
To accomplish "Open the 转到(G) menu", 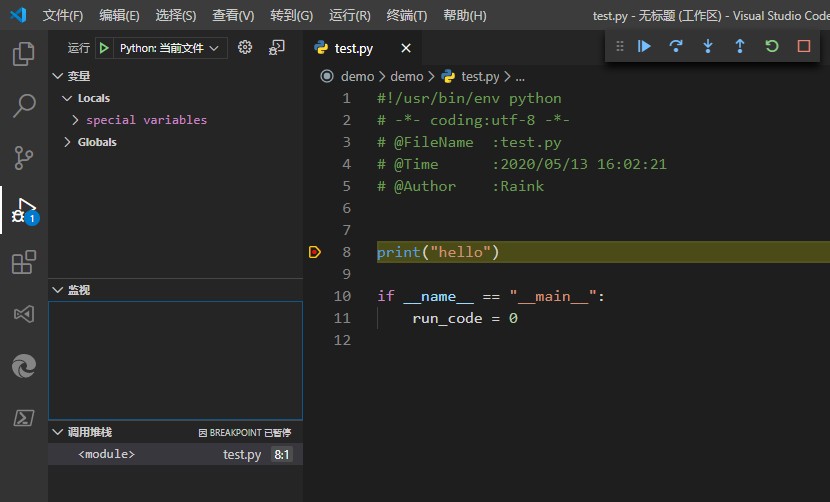I will [x=291, y=15].
